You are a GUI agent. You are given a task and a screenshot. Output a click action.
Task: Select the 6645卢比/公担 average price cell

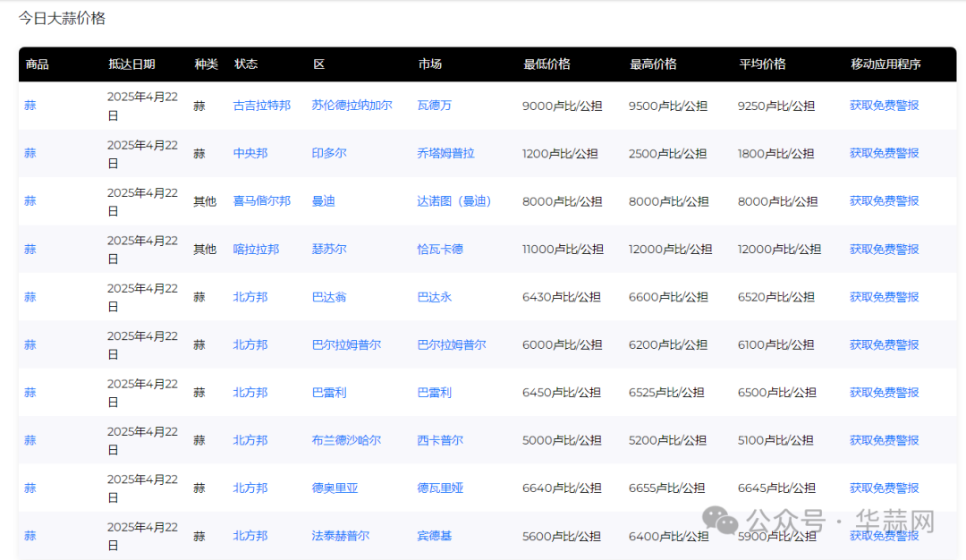777,488
